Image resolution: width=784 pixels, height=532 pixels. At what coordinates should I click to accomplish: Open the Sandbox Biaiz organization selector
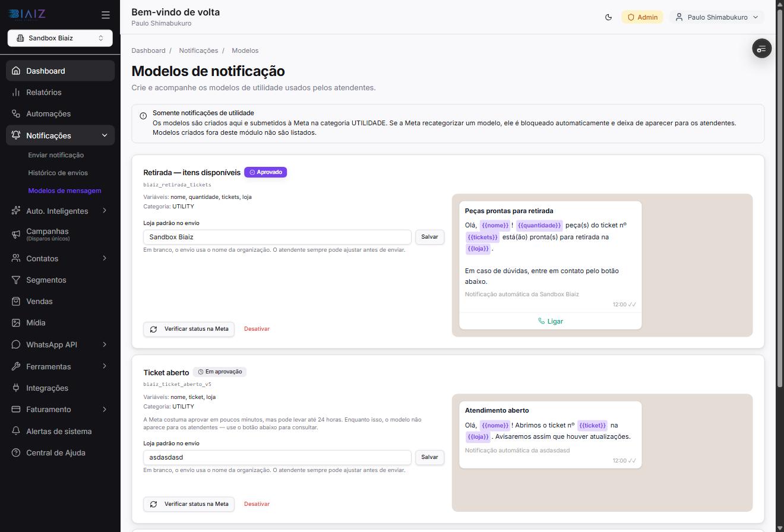pos(60,38)
